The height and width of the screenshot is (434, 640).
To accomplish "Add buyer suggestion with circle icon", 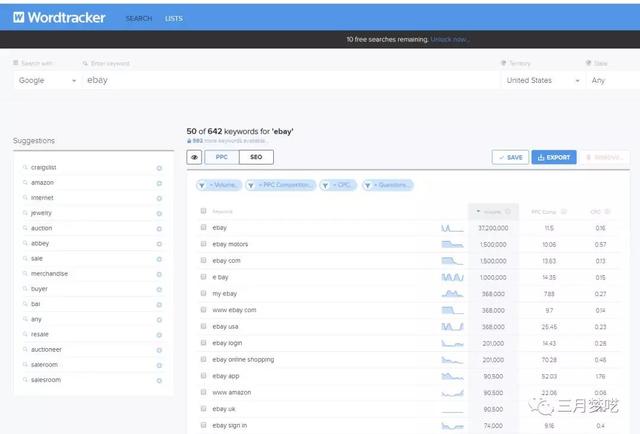I will pyautogui.click(x=159, y=289).
